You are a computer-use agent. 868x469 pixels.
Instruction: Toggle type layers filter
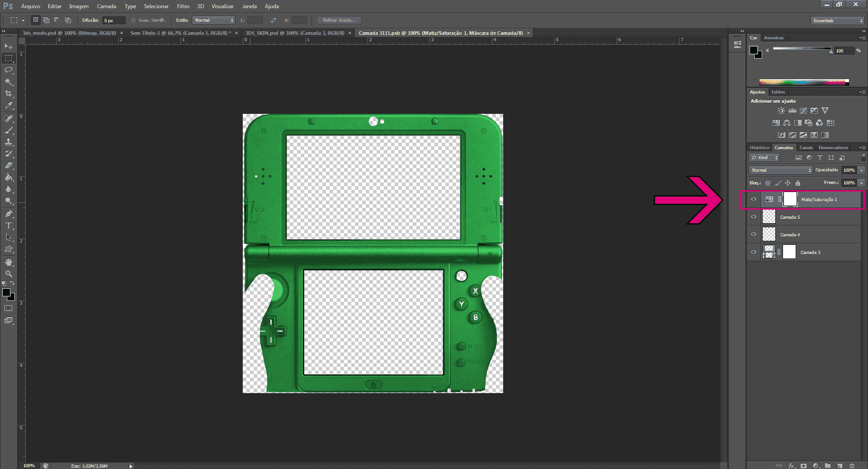pyautogui.click(x=820, y=158)
